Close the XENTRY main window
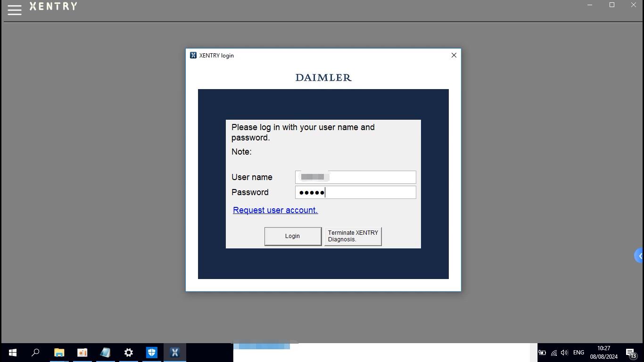The image size is (644, 362). click(x=633, y=5)
